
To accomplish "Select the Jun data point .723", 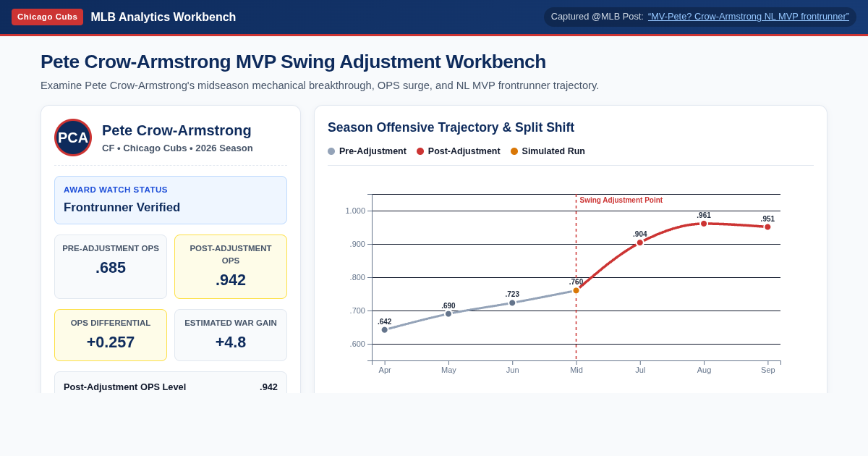I will click(512, 303).
